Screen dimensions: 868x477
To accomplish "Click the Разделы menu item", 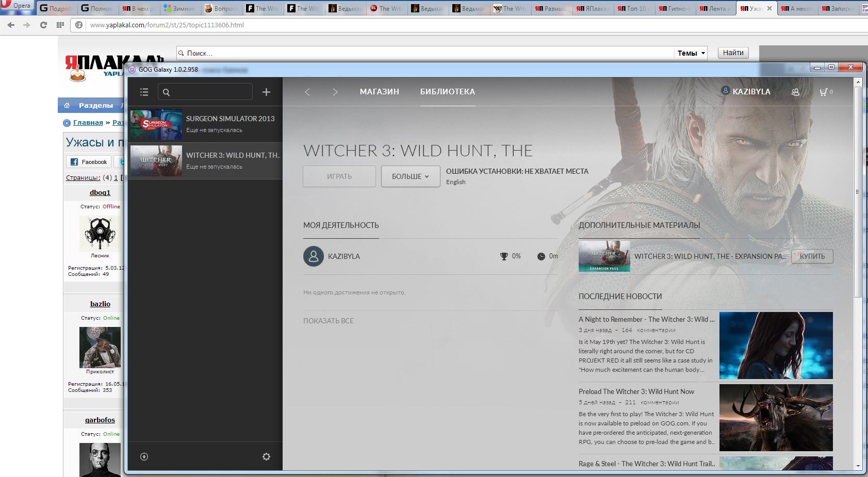I will tap(96, 105).
